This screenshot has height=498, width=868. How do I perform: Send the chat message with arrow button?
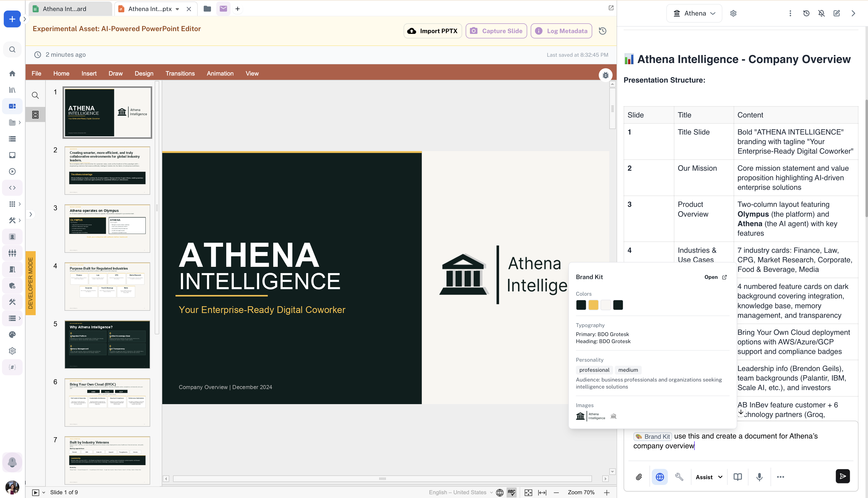(842, 476)
